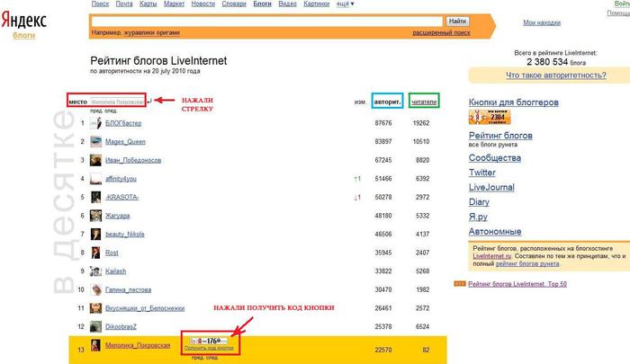
Task: Click Миролика_Покровская avatar image
Action: pyautogui.click(x=95, y=345)
